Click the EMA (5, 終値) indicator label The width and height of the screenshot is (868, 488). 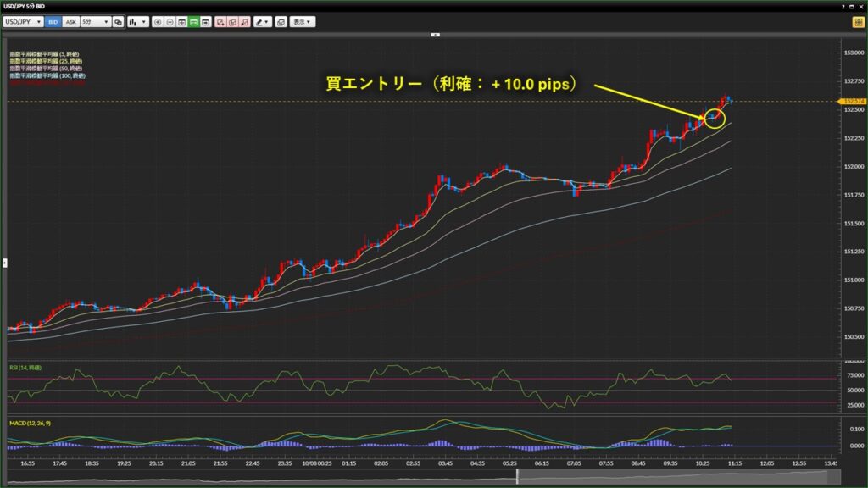[x=46, y=55]
